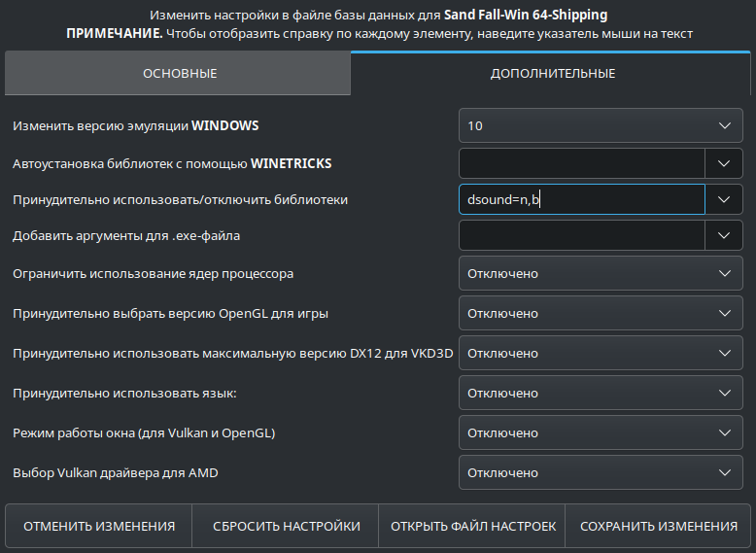Click the WINETRICKS autoinstall label text
This screenshot has height=553, width=756.
(172, 164)
